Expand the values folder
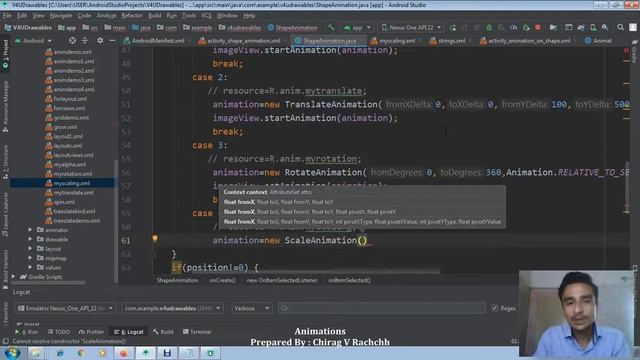Image resolution: width=640 pixels, height=360 pixels. pyautogui.click(x=30, y=267)
